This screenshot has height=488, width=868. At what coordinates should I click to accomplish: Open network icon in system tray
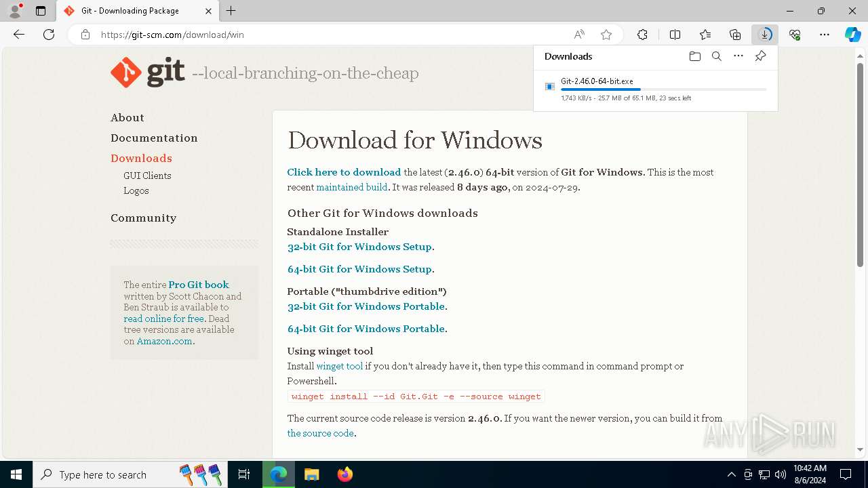764,474
